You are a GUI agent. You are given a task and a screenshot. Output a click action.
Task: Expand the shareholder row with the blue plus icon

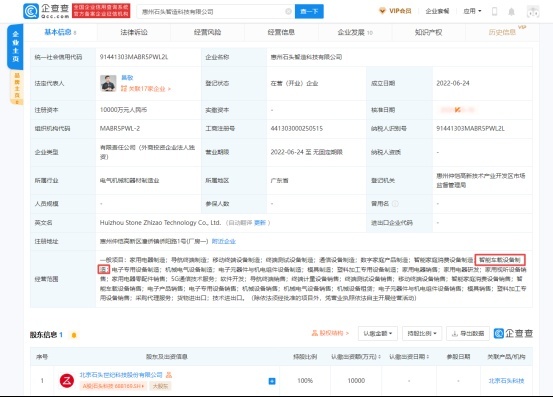[272, 381]
